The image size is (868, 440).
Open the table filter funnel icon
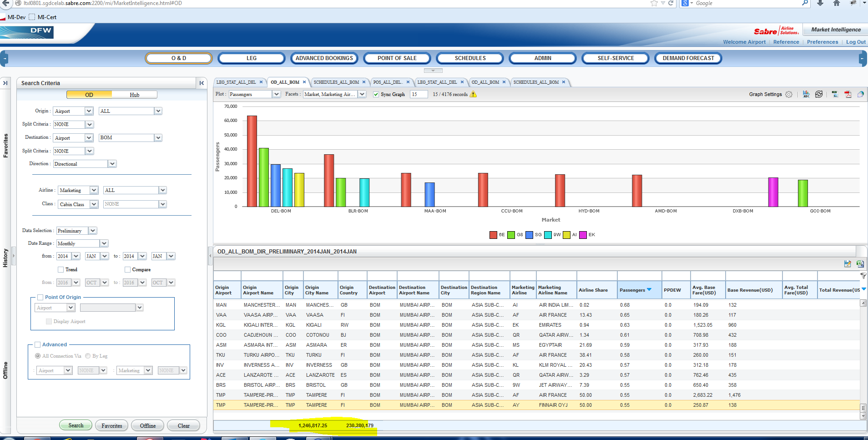point(863,276)
